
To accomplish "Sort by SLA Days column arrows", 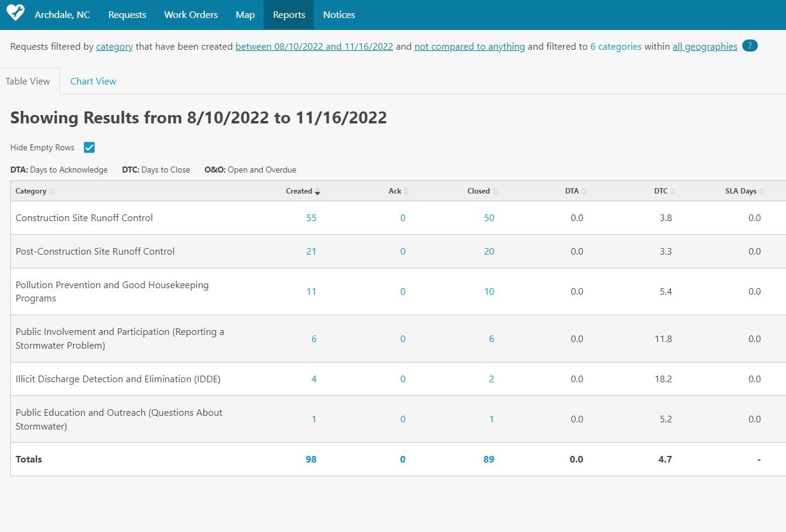I will pos(762,191).
